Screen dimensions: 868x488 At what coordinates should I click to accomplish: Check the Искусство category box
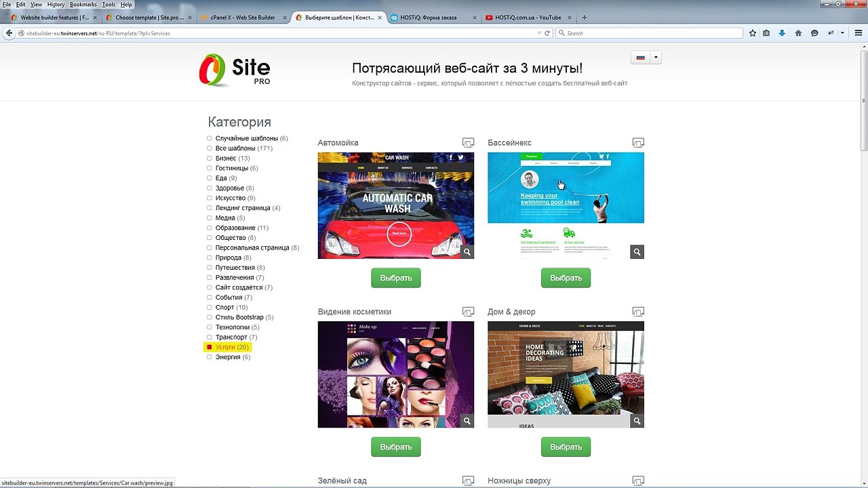tap(210, 198)
